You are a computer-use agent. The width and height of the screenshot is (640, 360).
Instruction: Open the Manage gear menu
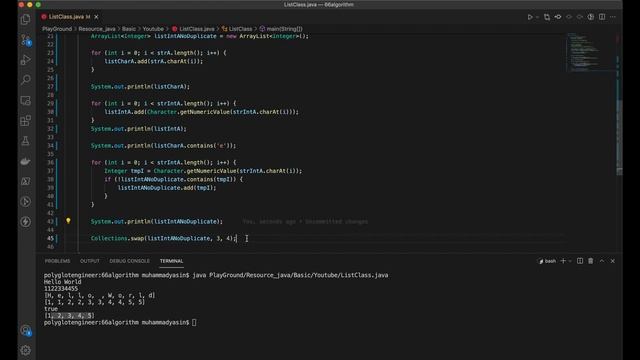(x=26, y=350)
